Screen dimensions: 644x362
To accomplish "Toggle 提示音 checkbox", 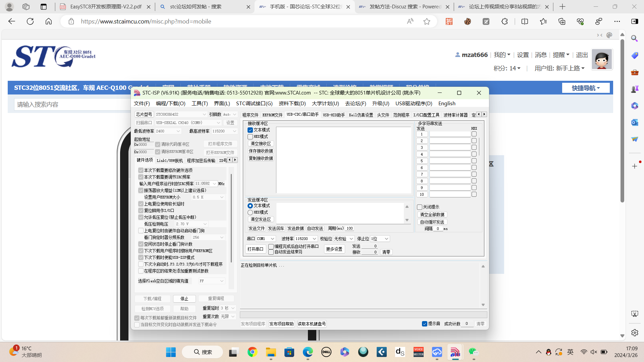I will [425, 324].
